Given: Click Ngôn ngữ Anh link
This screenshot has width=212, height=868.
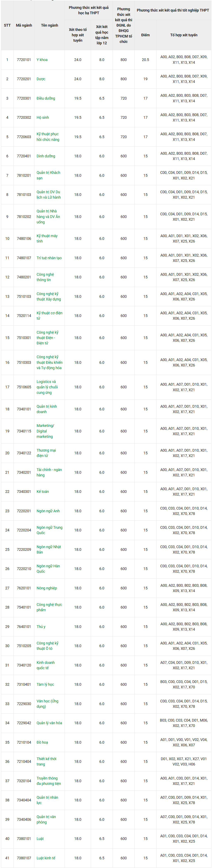Looking at the screenshot, I should (x=48, y=511).
